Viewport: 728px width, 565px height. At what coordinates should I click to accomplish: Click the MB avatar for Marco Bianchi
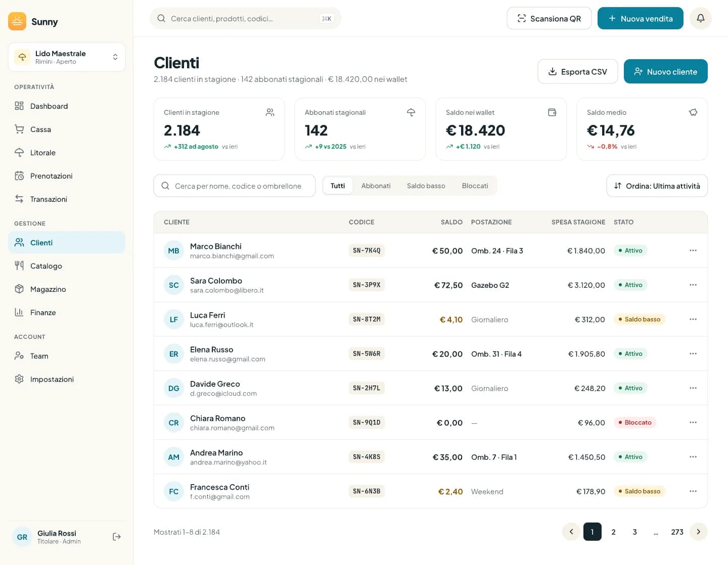(x=174, y=250)
